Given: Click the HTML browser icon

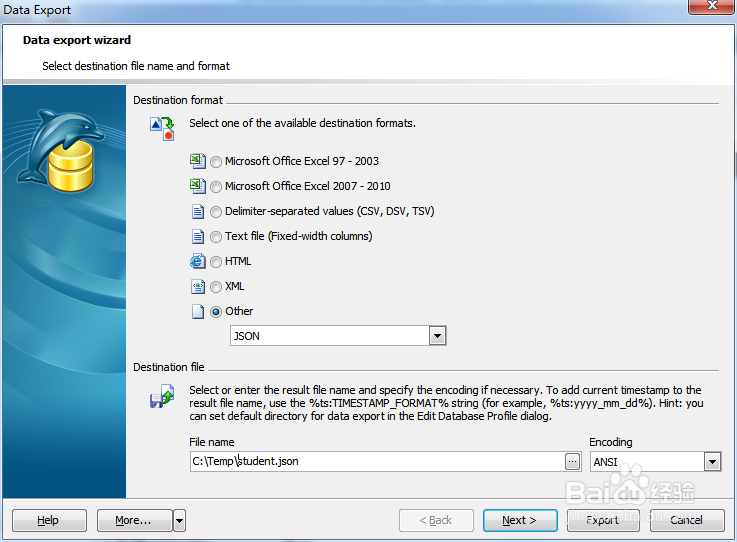Looking at the screenshot, I should (198, 261).
